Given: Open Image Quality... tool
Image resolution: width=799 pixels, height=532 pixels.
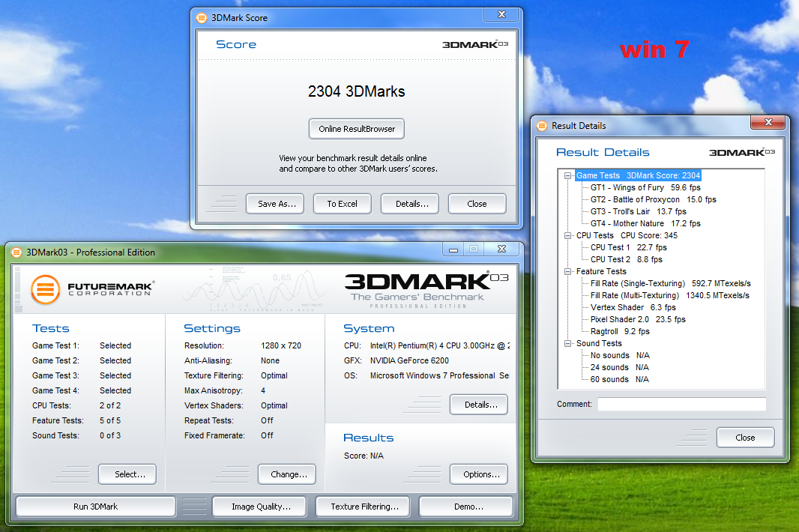Looking at the screenshot, I should [259, 507].
